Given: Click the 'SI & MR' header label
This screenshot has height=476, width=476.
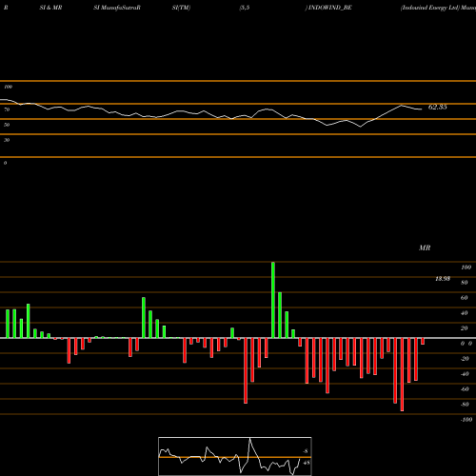Looking at the screenshot, I should tap(50, 8).
